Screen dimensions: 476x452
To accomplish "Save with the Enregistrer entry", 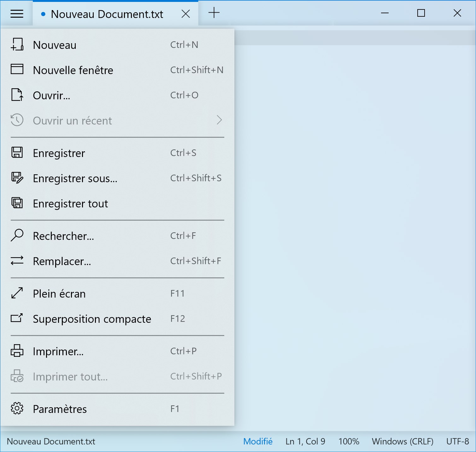I will [x=117, y=153].
